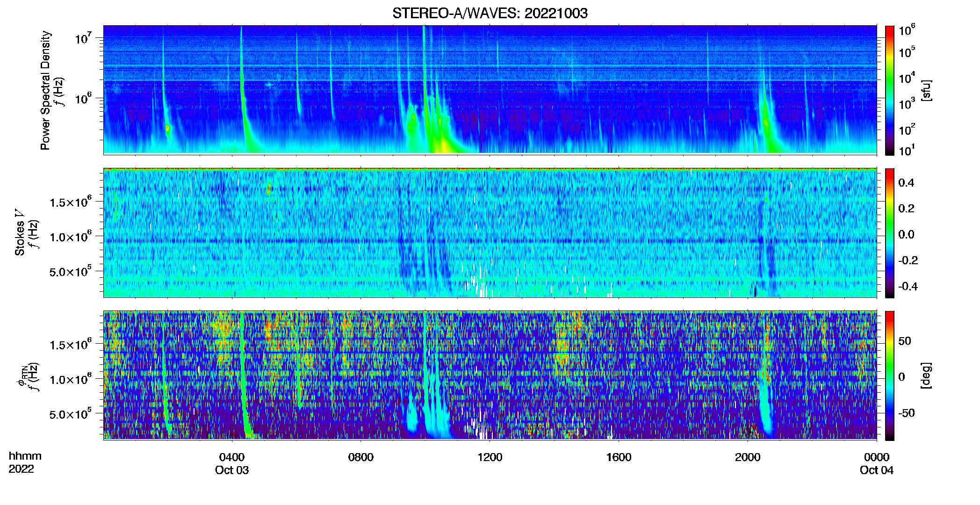
Task: Click the Power Spectral Density axis label
Action: [45, 90]
